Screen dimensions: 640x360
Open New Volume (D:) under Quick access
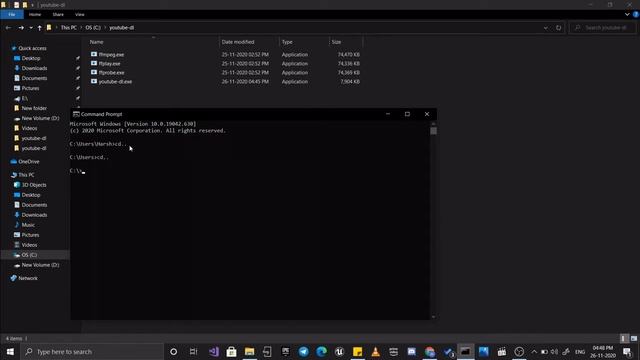tap(40, 118)
